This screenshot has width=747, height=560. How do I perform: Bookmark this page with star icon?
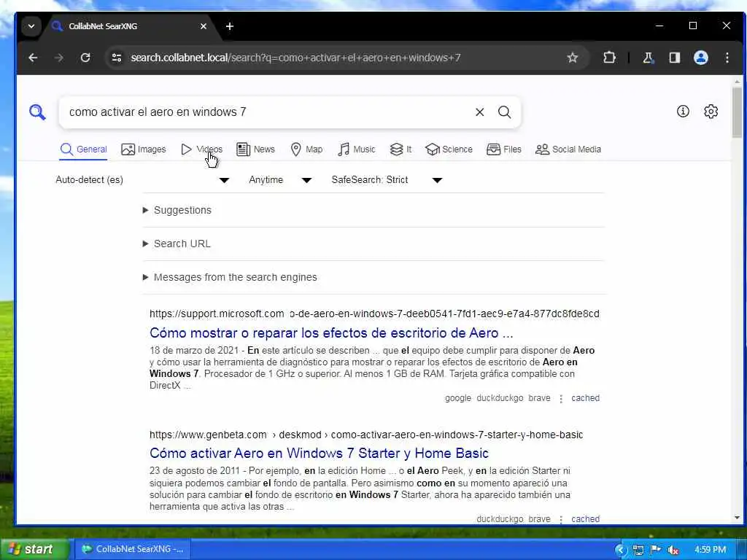pos(572,58)
